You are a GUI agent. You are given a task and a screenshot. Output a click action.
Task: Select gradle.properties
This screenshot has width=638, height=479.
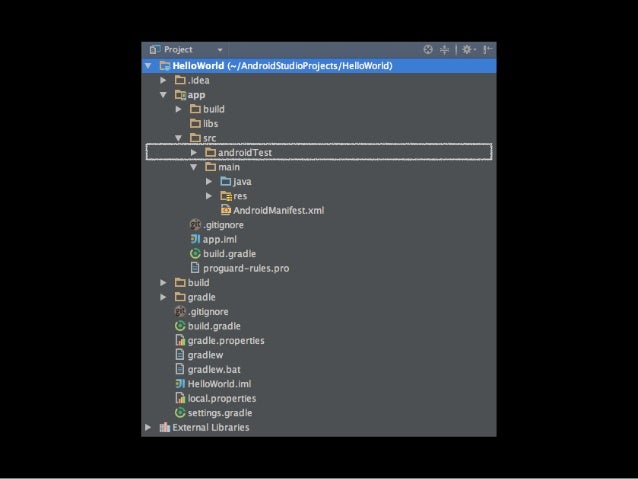[226, 341]
